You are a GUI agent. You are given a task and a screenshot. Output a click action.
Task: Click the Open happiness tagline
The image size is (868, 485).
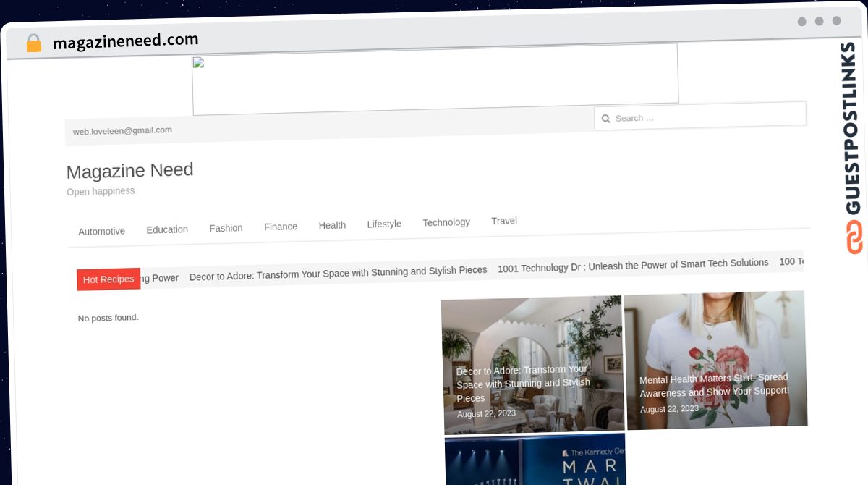click(x=101, y=191)
